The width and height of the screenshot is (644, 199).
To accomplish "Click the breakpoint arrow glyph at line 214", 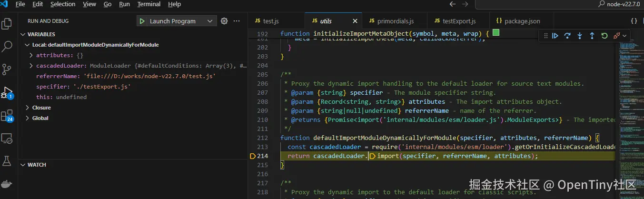I will pos(253,156).
